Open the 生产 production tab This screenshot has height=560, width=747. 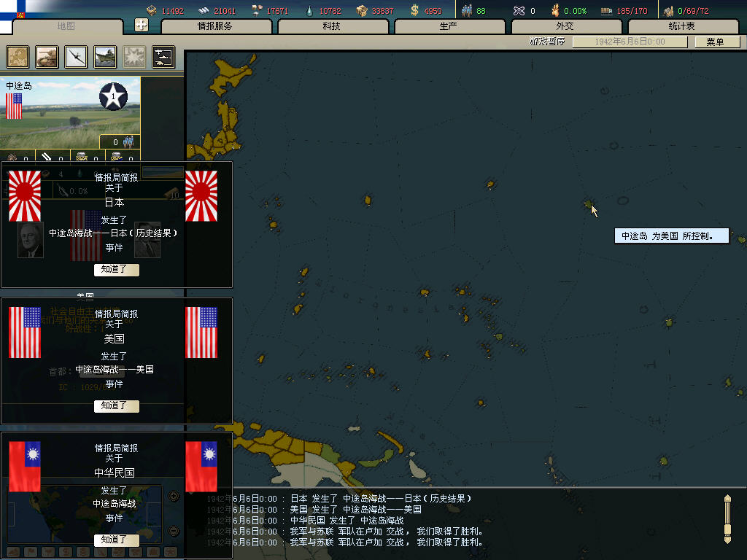coord(449,26)
